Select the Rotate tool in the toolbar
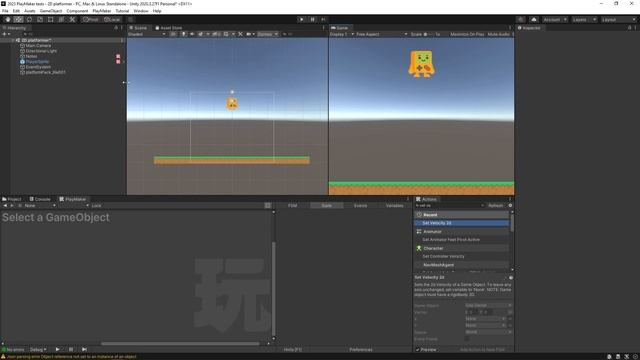This screenshot has width=640, height=360. click(29, 19)
